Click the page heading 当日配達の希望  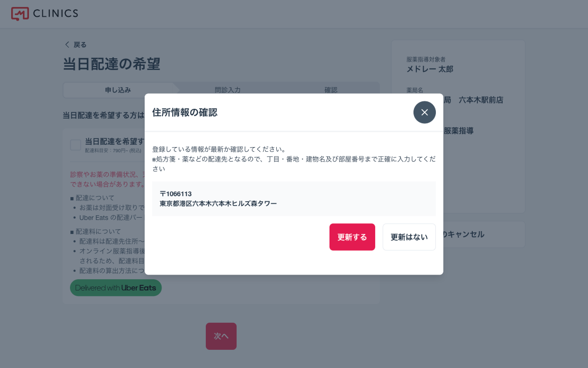click(112, 64)
